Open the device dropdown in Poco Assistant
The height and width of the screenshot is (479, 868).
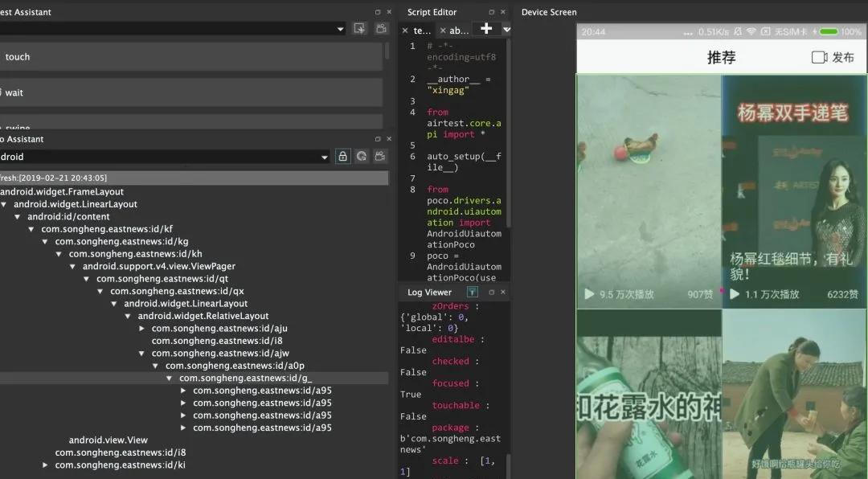[x=325, y=157]
